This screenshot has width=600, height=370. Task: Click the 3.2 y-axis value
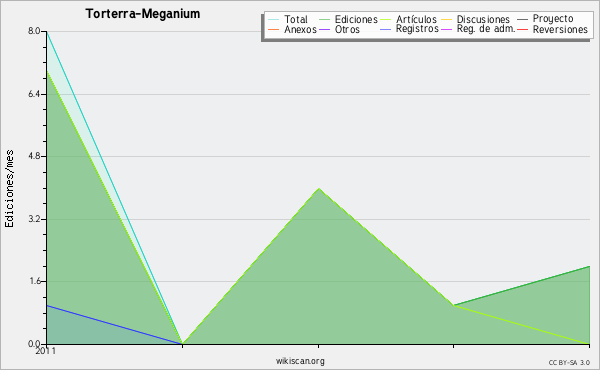coord(34,219)
